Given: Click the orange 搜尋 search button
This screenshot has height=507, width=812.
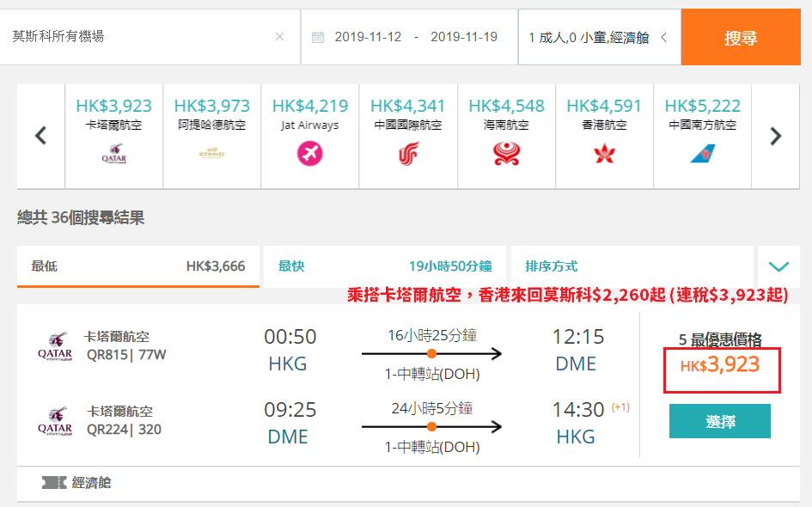Looking at the screenshot, I should click(741, 37).
